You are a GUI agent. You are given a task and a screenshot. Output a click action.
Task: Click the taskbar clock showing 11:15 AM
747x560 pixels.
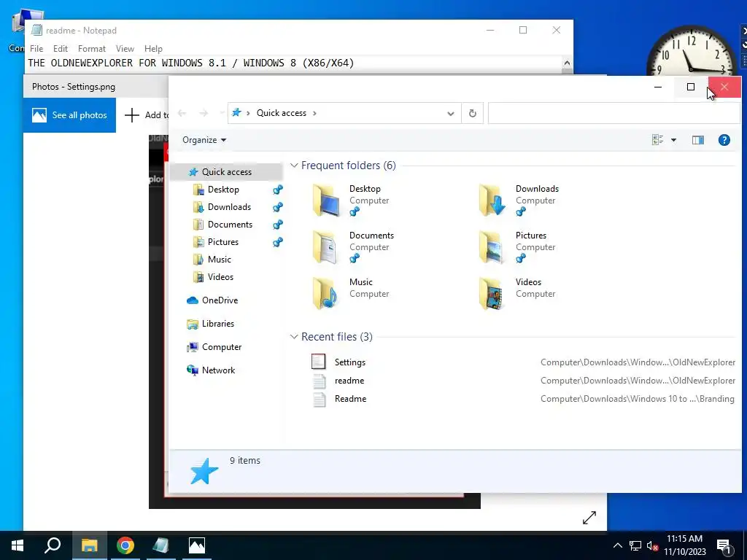coord(684,545)
